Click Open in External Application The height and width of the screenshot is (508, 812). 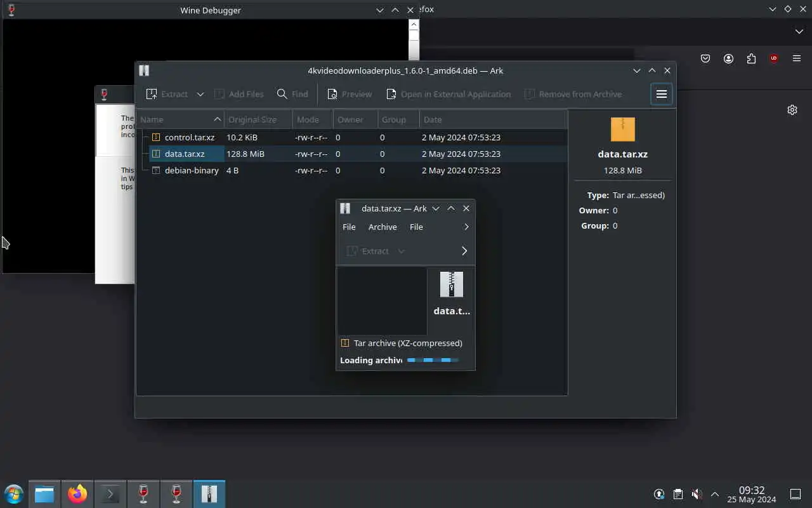pyautogui.click(x=448, y=94)
